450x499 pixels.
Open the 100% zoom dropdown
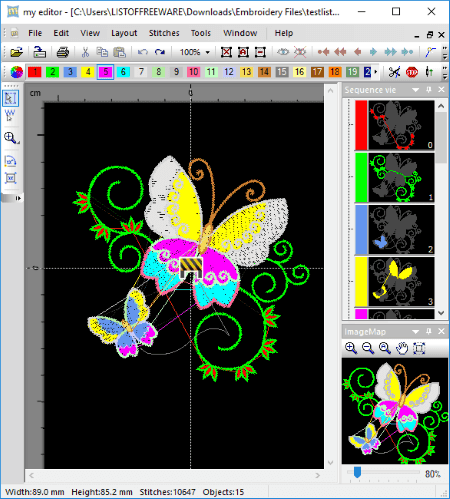coord(208,52)
